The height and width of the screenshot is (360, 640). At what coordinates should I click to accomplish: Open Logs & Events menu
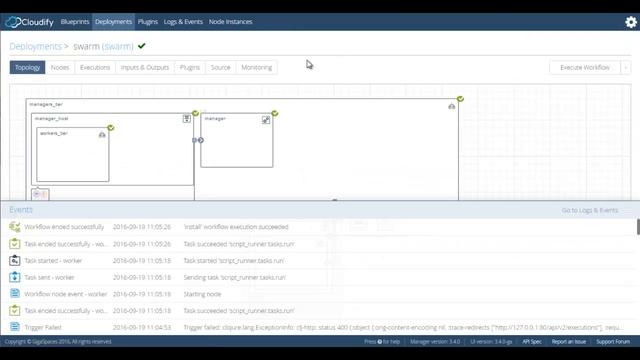[x=183, y=22]
